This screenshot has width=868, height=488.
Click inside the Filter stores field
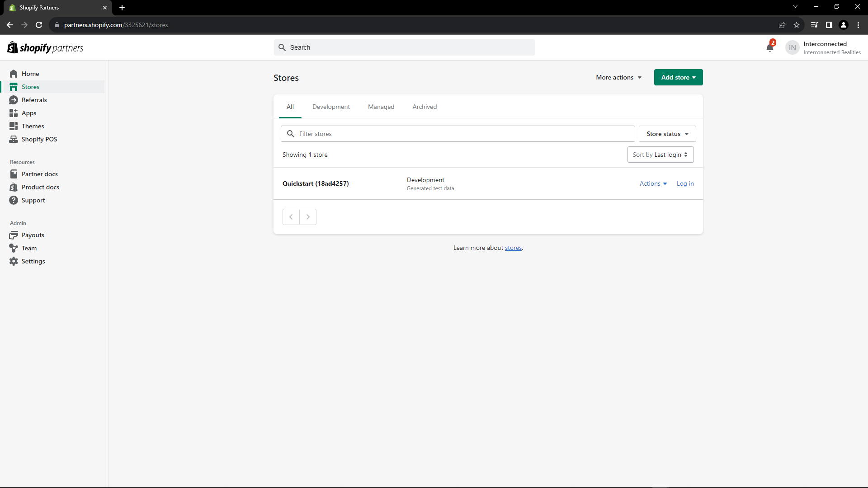coord(458,134)
